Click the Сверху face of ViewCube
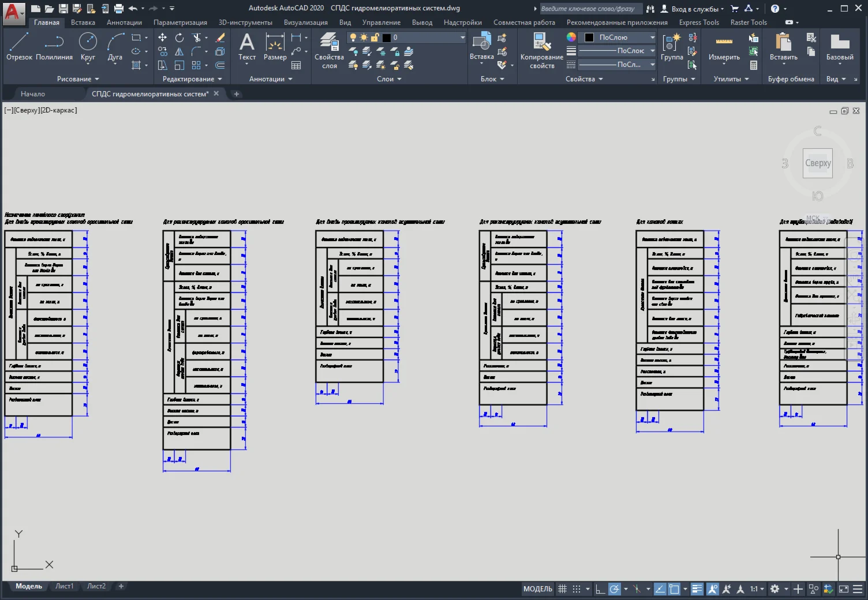This screenshot has height=600, width=868. [818, 163]
